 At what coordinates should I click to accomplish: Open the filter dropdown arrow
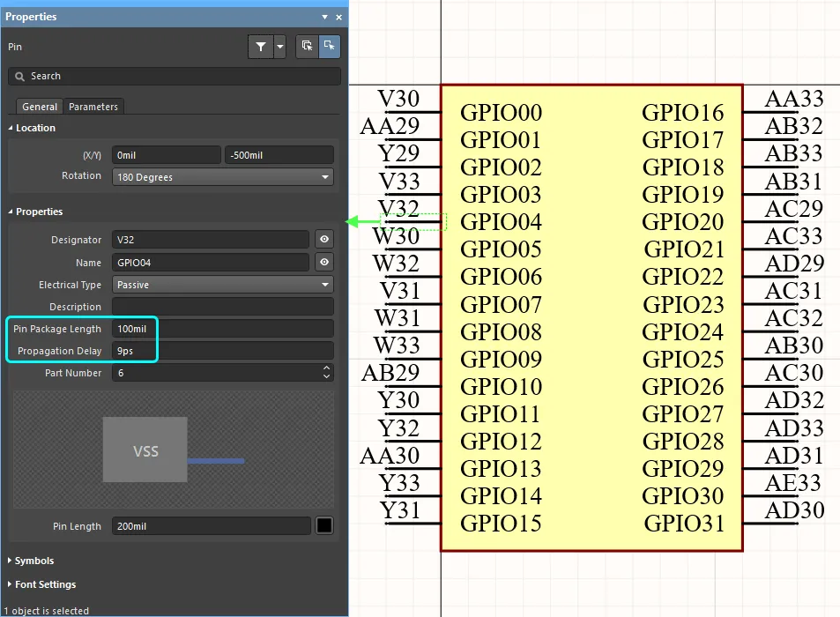(279, 47)
